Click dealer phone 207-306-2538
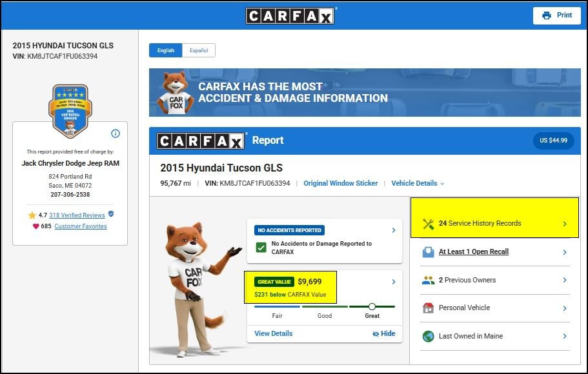 point(70,195)
